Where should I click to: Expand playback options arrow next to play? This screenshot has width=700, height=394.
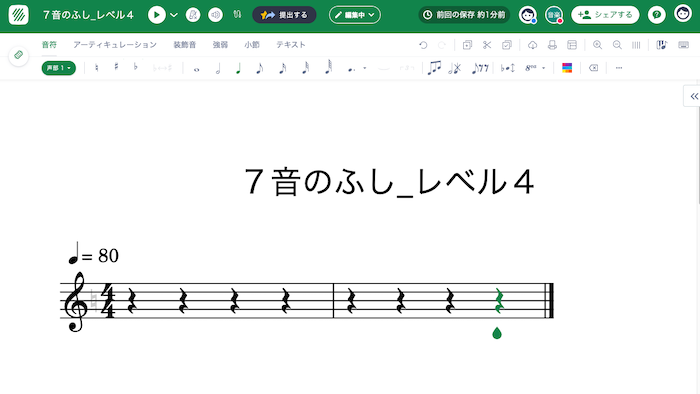click(174, 15)
